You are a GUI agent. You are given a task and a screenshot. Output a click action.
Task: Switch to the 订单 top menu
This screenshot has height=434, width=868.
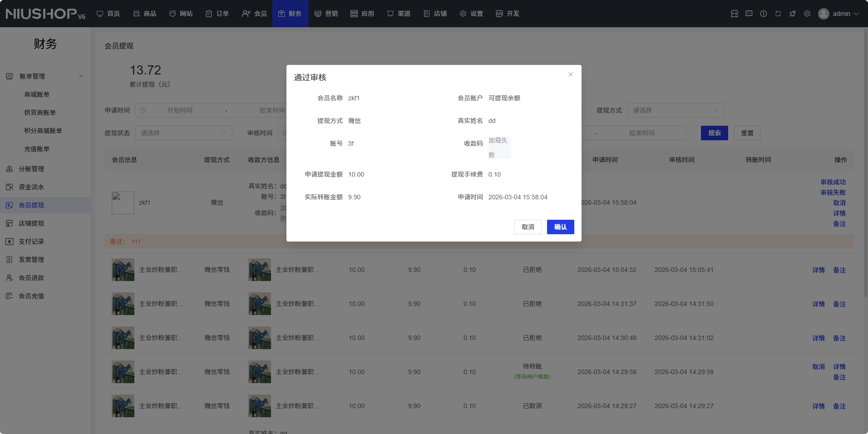coord(217,14)
